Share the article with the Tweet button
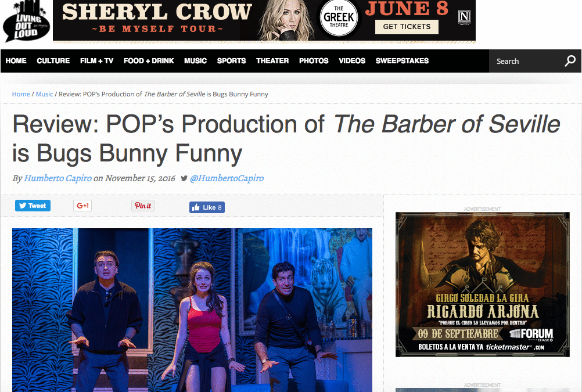 pyautogui.click(x=33, y=206)
